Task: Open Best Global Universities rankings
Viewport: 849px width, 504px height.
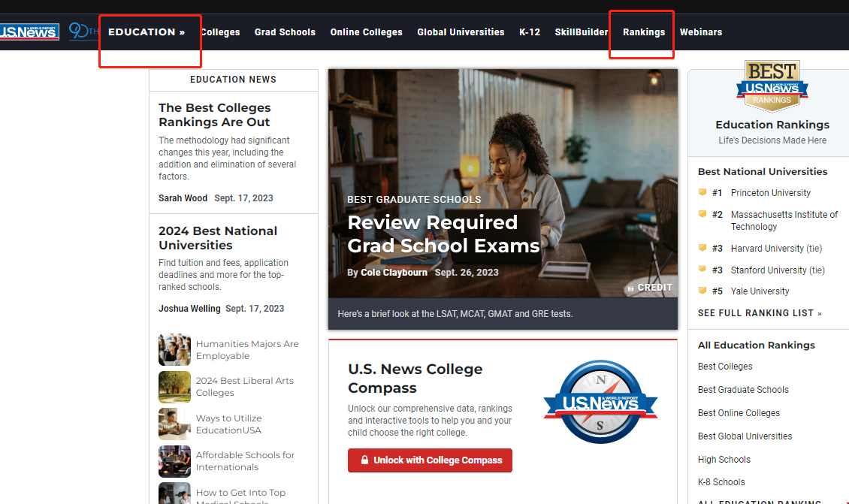Action: (x=745, y=436)
